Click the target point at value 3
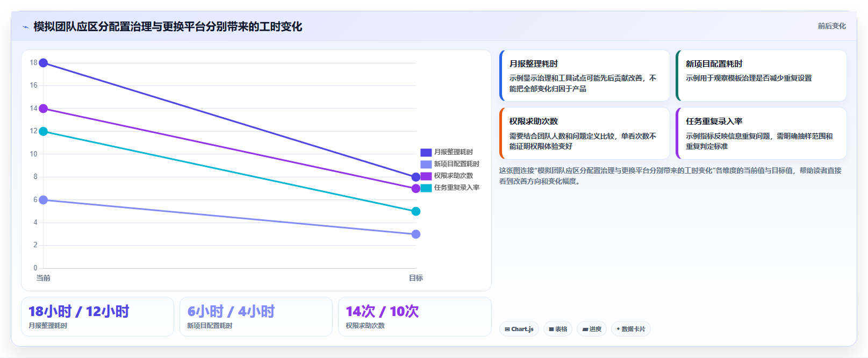Image resolution: width=868 pixels, height=358 pixels. 416,234
